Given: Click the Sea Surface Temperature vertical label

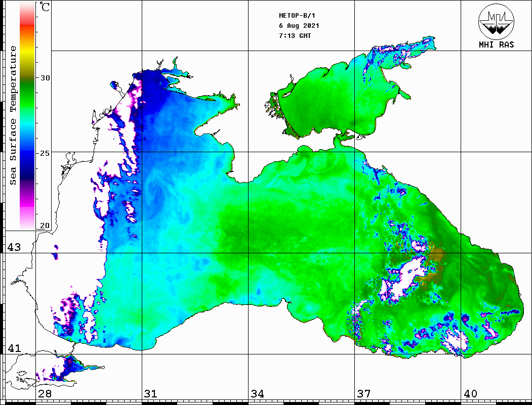Looking at the screenshot, I should point(13,115).
